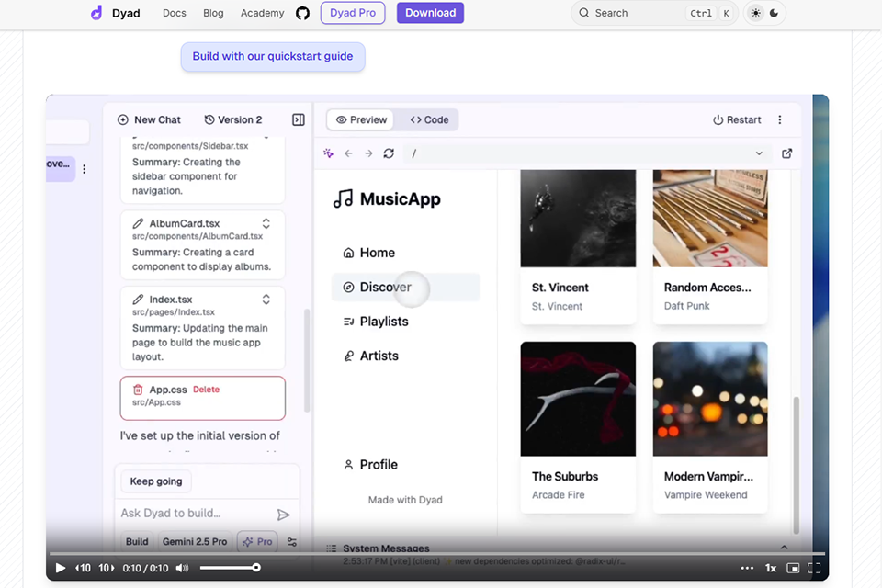Click the MusicApp music note logo
The width and height of the screenshot is (882, 588).
[343, 198]
